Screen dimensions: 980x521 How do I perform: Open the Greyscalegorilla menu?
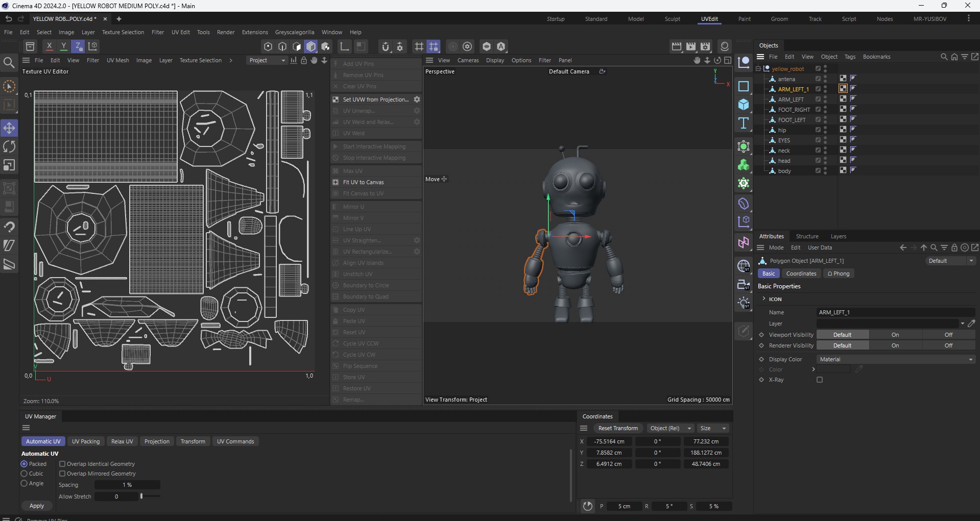click(294, 32)
